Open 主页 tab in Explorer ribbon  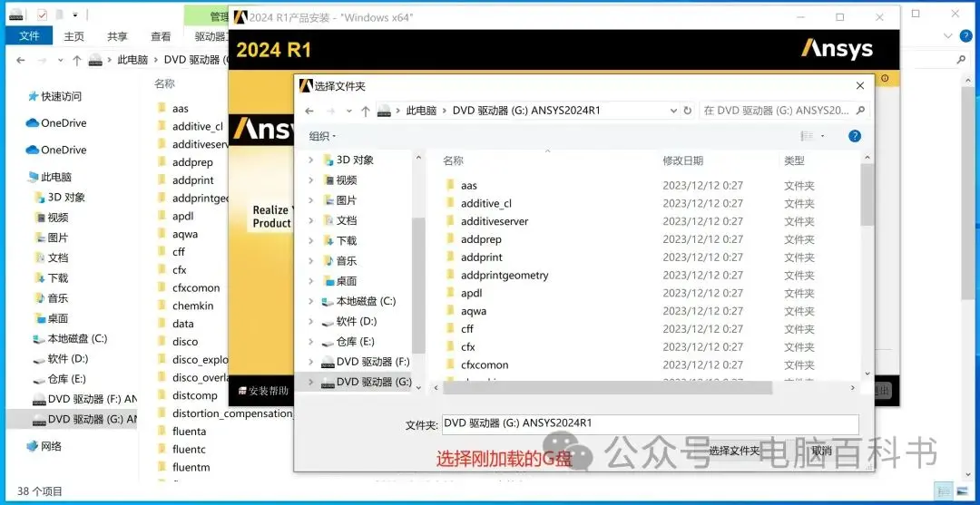73,36
